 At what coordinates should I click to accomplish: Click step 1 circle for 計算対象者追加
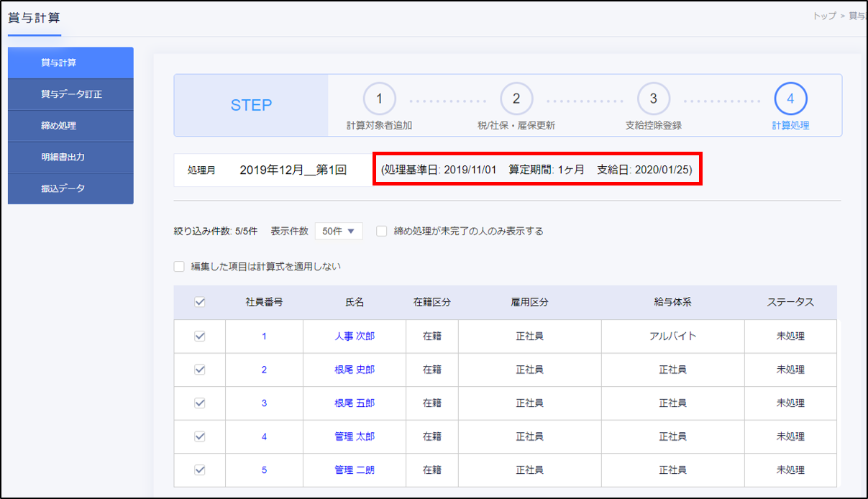pos(380,99)
